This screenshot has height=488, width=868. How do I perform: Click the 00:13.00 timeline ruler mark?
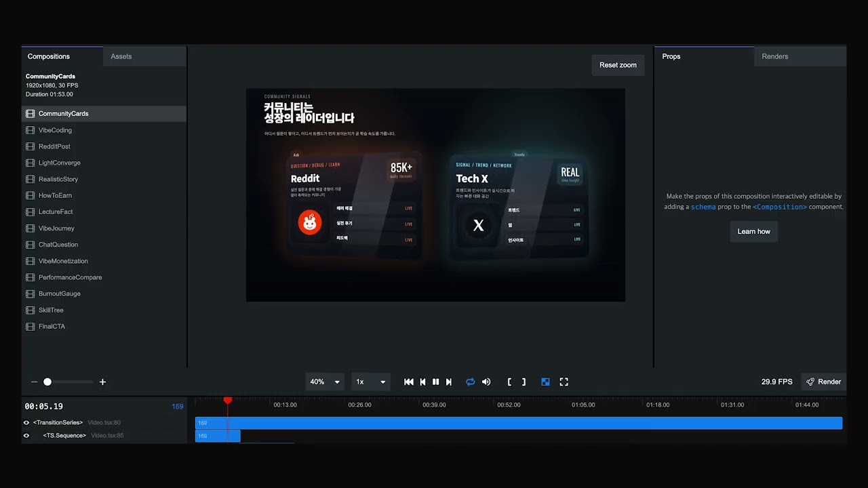click(x=285, y=405)
